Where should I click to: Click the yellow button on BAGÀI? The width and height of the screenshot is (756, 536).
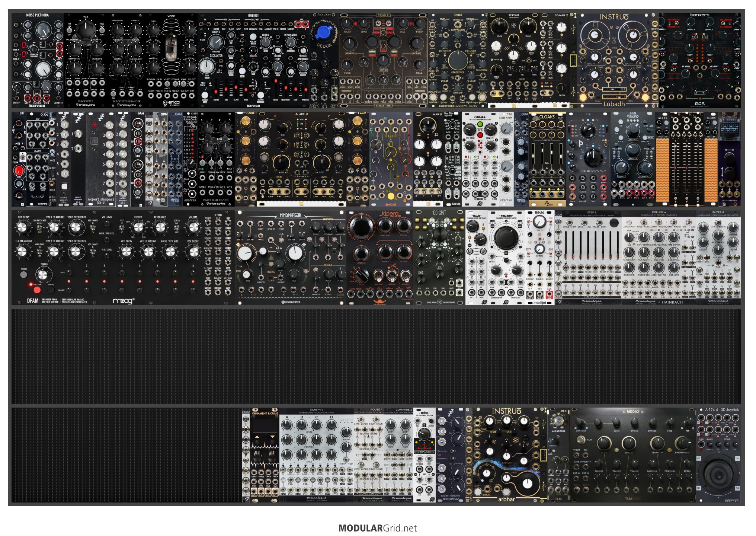(x=391, y=196)
